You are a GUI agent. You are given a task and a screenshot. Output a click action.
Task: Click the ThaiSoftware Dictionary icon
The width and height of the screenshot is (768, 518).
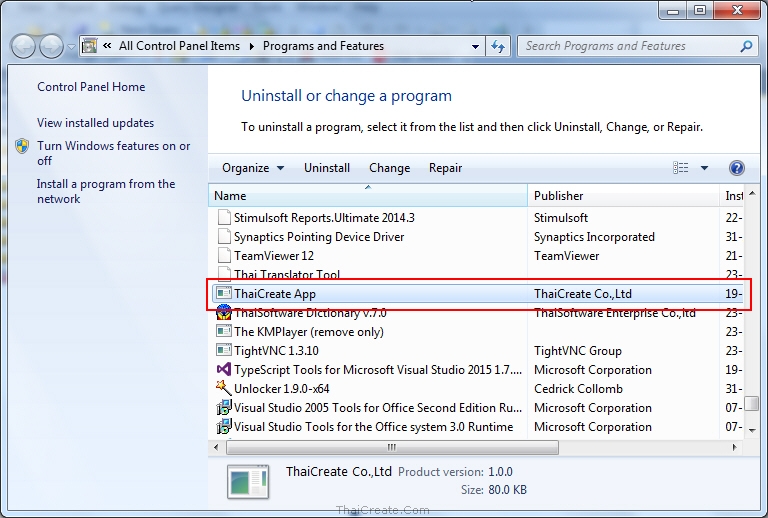pos(224,312)
